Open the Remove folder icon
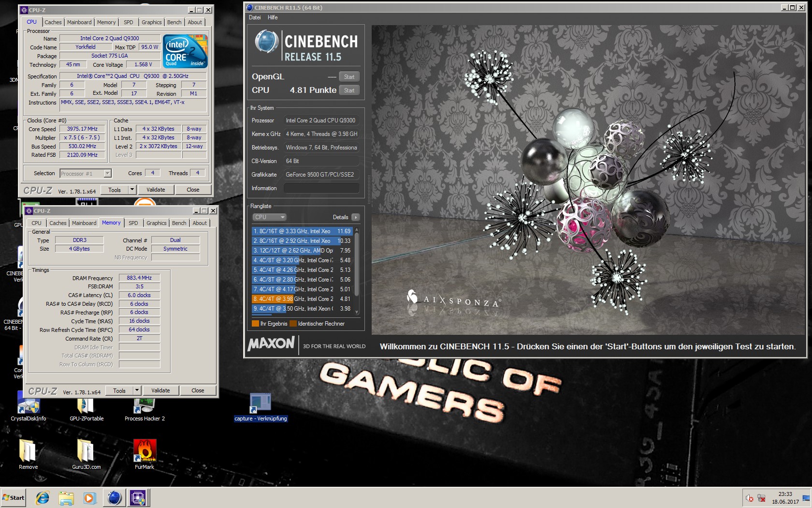This screenshot has height=508, width=812. click(28, 454)
